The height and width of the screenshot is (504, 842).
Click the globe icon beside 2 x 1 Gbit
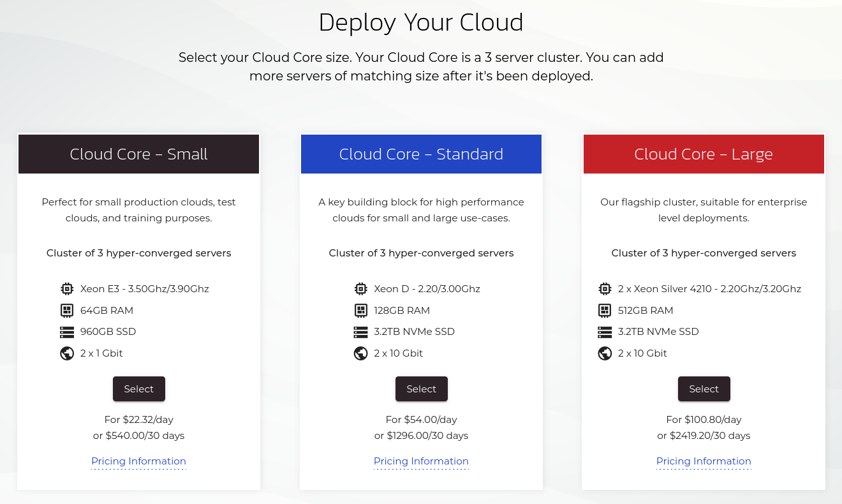coord(67,353)
